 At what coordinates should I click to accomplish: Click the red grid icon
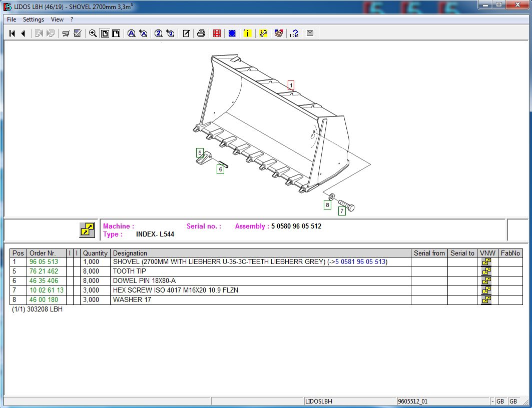click(217, 33)
